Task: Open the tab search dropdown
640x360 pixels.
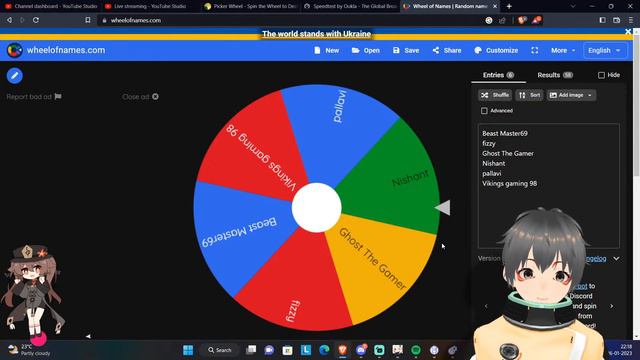Action: point(573,6)
